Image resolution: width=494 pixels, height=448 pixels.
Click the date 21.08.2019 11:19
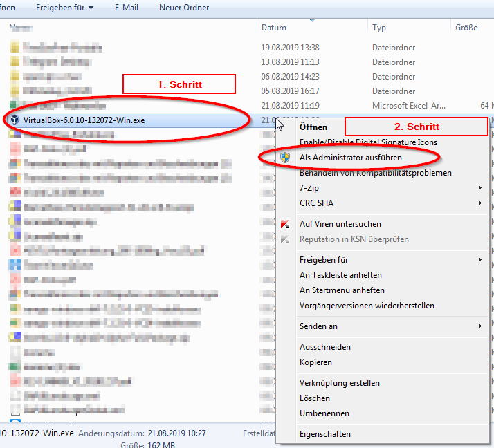coord(290,106)
